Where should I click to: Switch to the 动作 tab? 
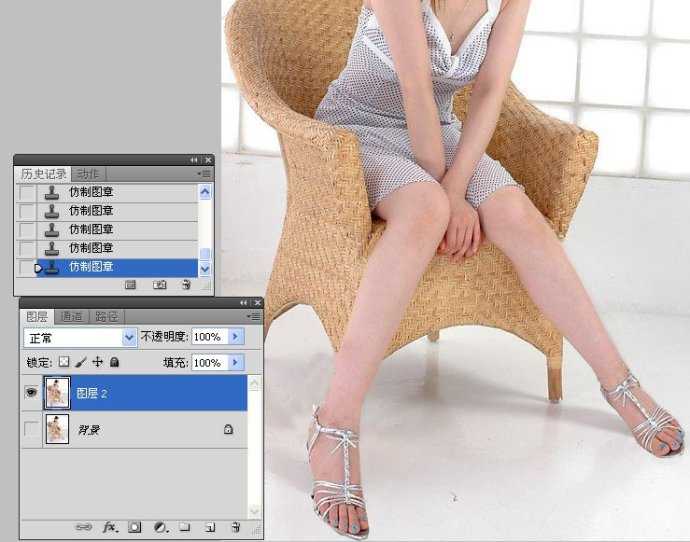[x=88, y=174]
